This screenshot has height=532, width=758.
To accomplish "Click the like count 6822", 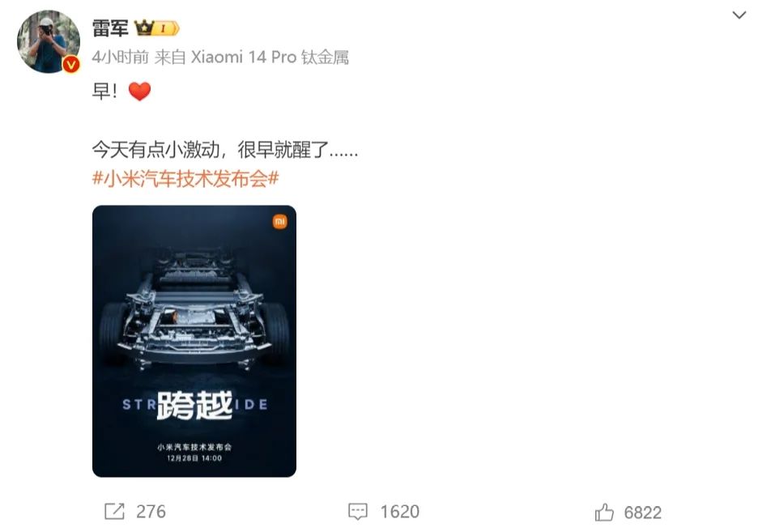I will 642,513.
